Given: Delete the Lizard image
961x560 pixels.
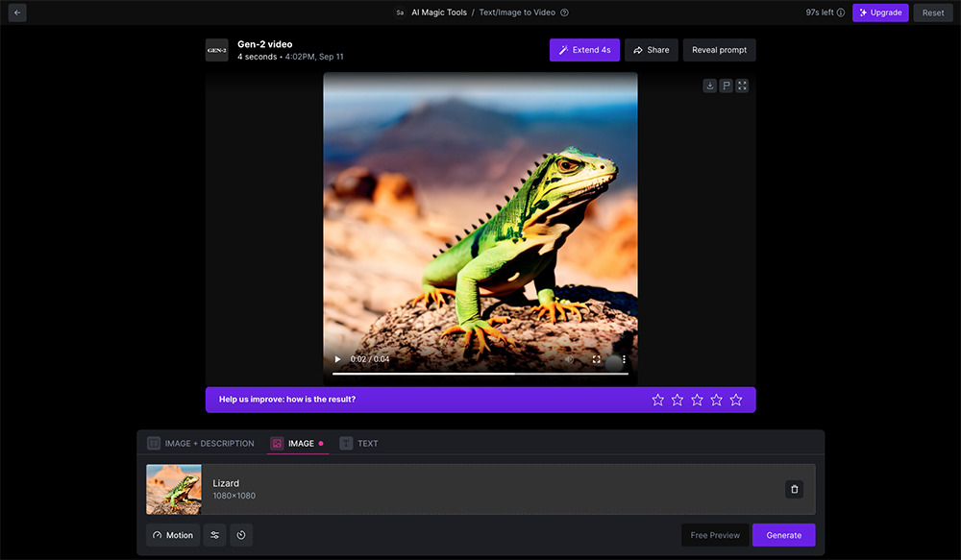Looking at the screenshot, I should coord(795,489).
